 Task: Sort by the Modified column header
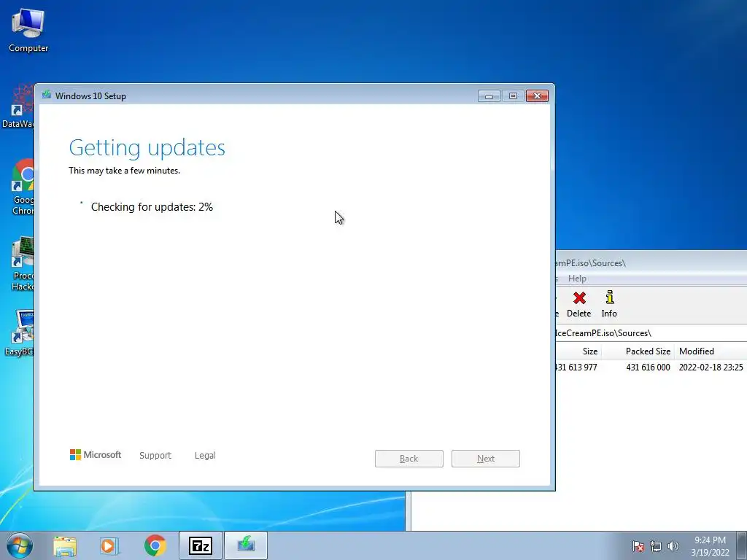click(711, 351)
